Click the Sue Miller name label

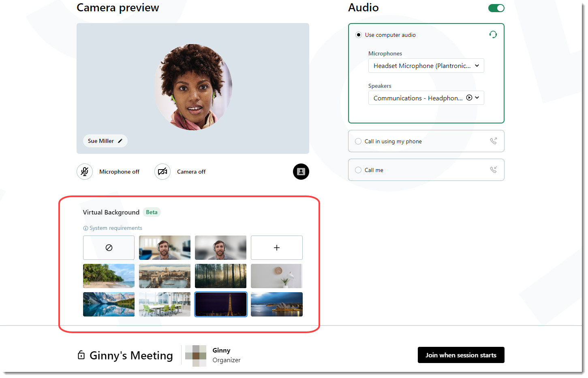click(101, 141)
